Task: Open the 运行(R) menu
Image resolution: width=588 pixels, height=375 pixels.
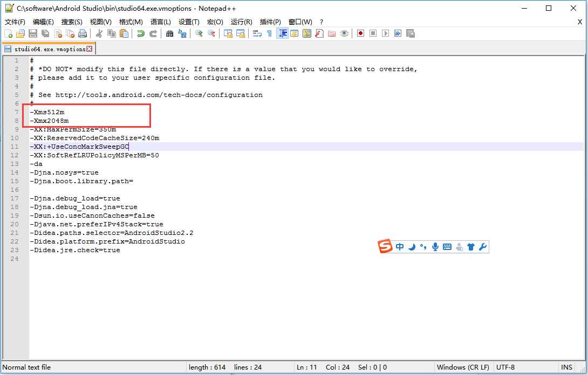Action: 242,22
